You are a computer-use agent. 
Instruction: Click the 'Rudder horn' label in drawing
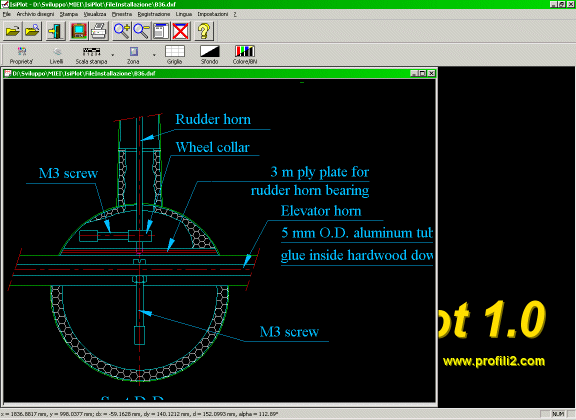(x=213, y=119)
